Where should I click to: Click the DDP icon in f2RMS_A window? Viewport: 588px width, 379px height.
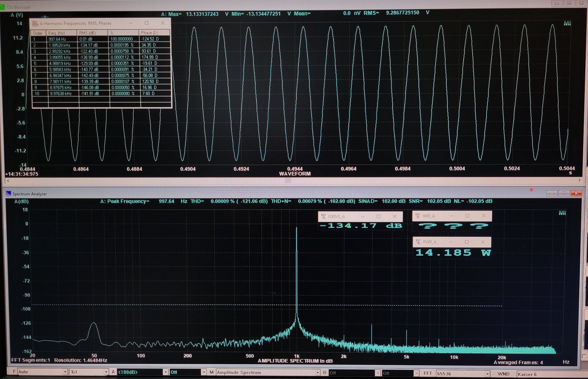pyautogui.click(x=323, y=216)
